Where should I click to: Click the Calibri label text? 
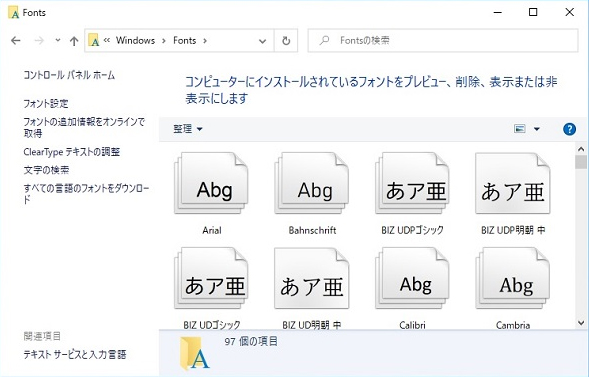[x=412, y=325]
